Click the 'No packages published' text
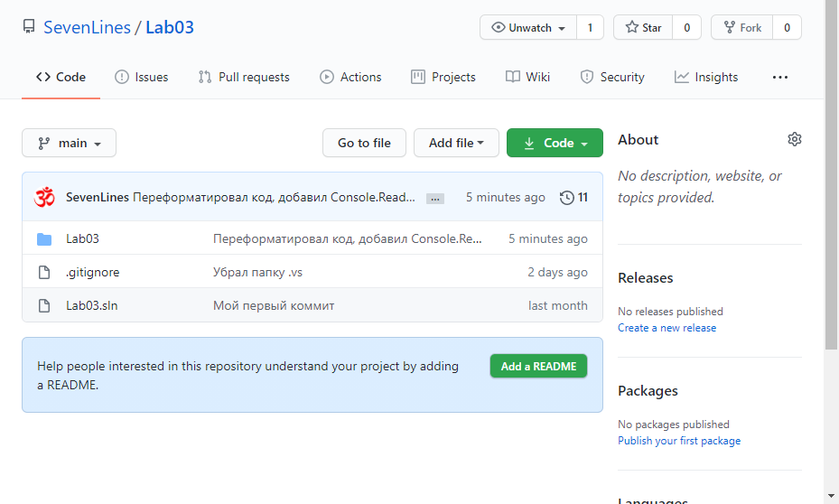This screenshot has width=839, height=504. coord(674,425)
